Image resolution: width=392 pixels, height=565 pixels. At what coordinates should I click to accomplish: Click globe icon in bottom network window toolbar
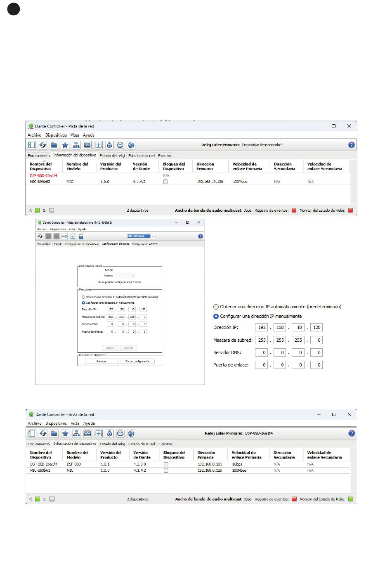click(131, 433)
